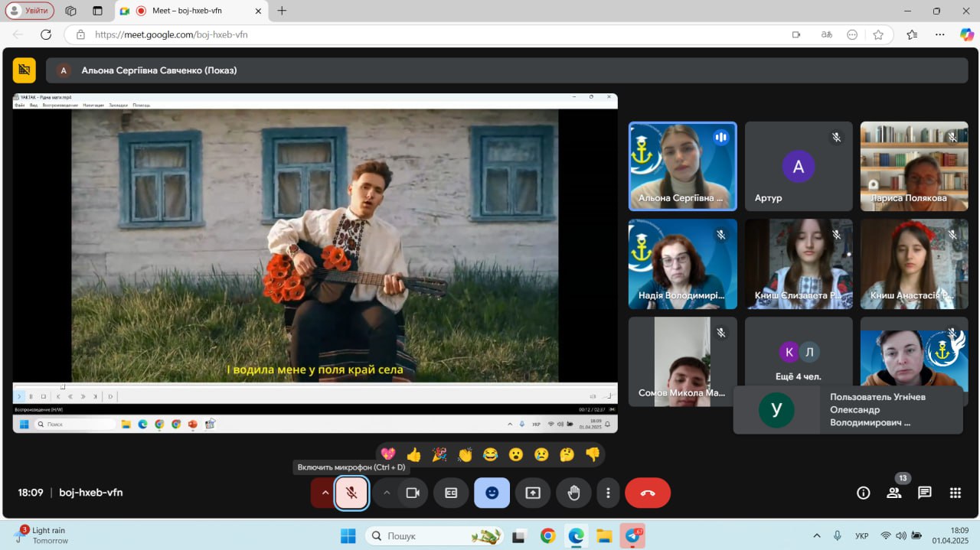
Task: Open Windows Start menu
Action: pyautogui.click(x=348, y=536)
